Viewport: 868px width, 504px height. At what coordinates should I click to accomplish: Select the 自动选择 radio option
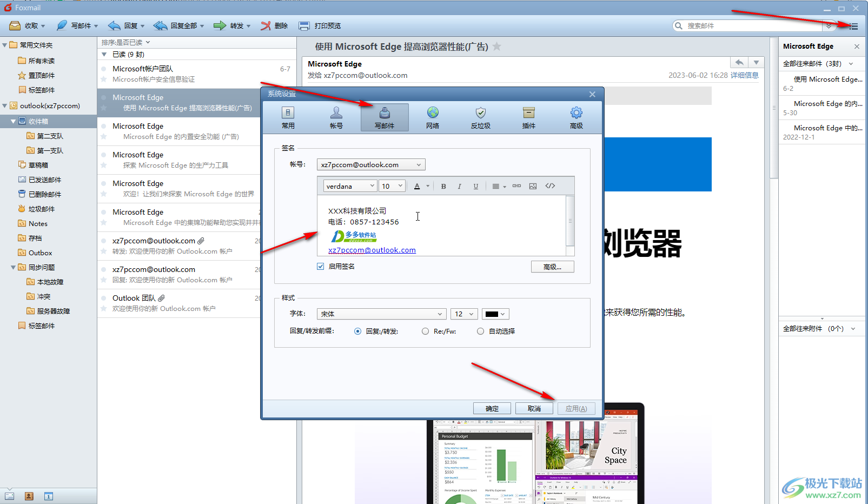480,331
